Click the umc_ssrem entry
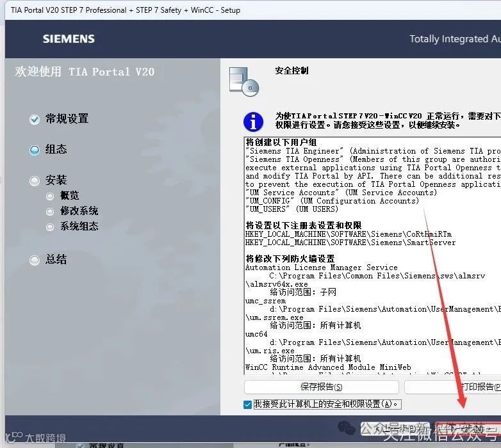The image size is (501, 448). (x=265, y=301)
